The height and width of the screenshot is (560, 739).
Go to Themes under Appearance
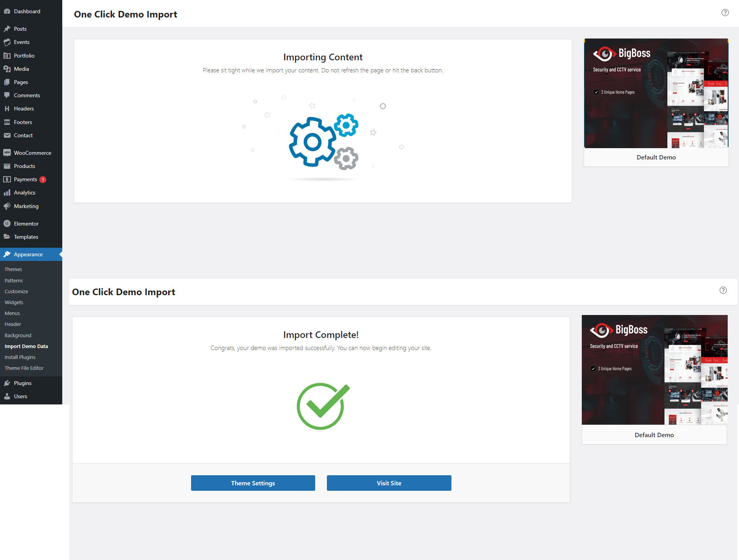[x=13, y=269]
